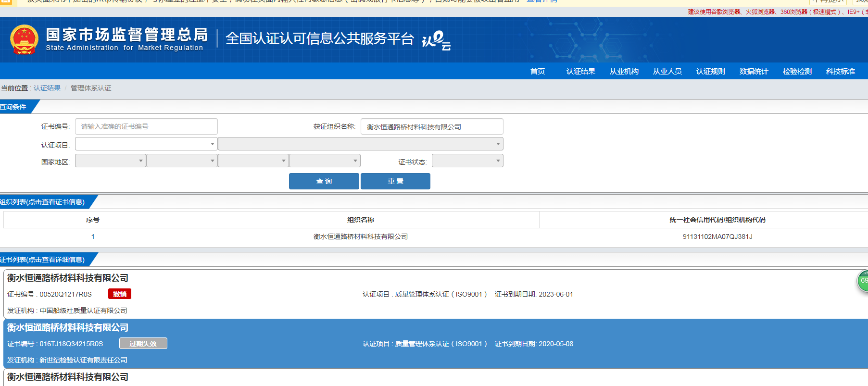Click the 统一社会信用代码 column header
The width and height of the screenshot is (868, 386).
click(x=717, y=220)
